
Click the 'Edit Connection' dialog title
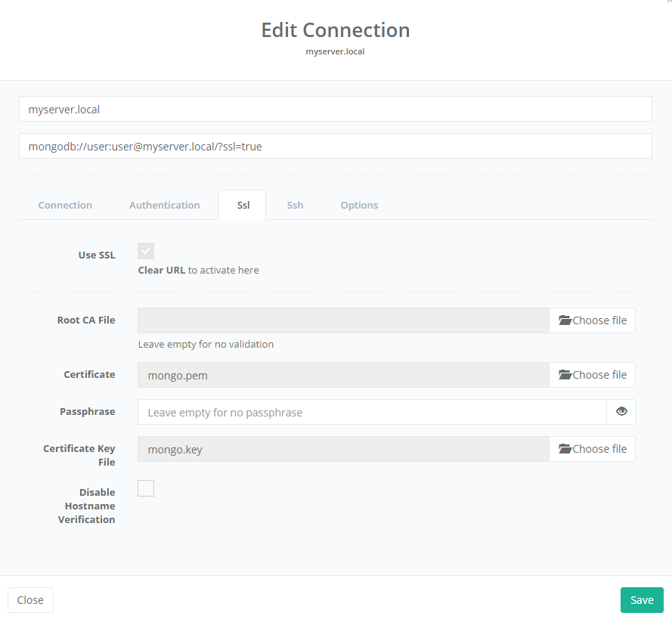[336, 30]
